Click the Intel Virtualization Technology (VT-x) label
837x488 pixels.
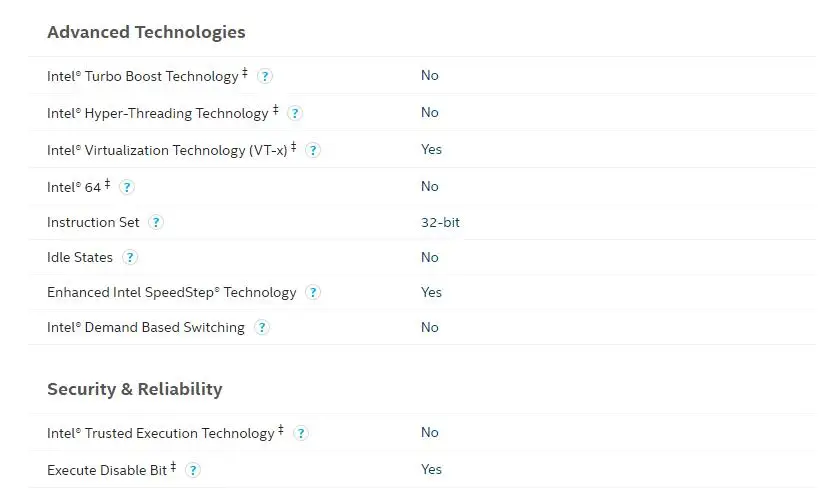(167, 150)
